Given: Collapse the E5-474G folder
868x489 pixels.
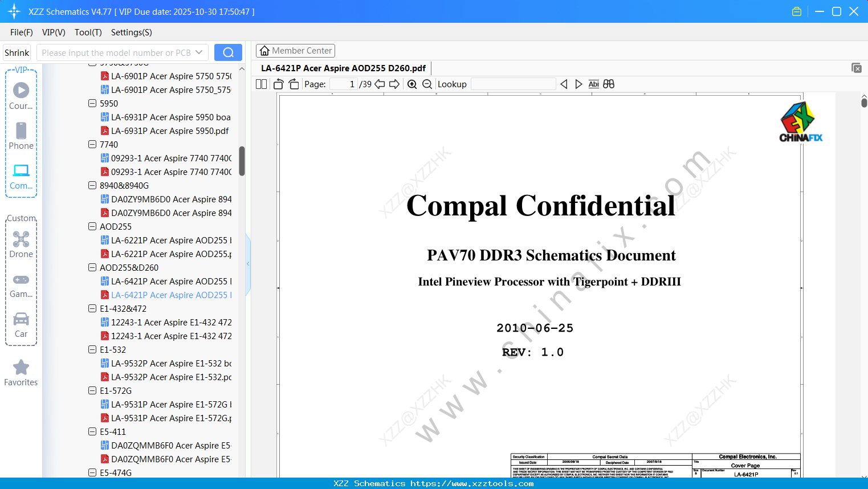Looking at the screenshot, I should (92, 473).
